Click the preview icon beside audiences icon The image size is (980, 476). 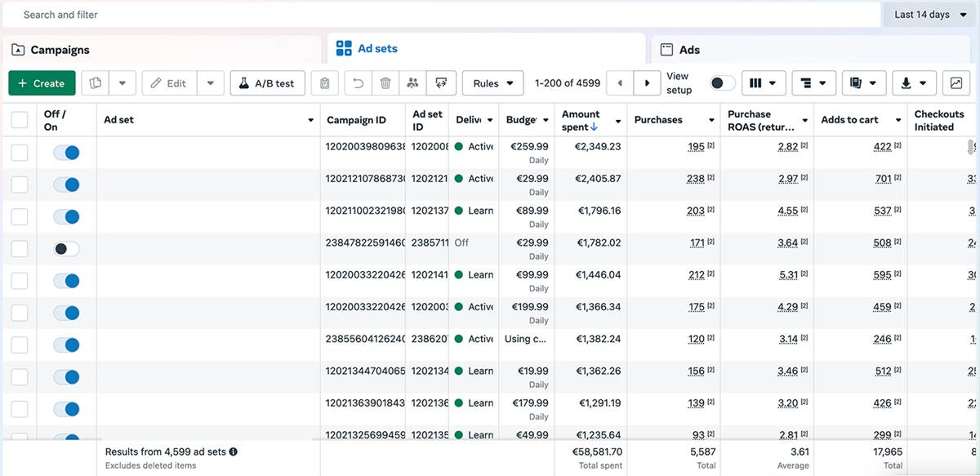tap(441, 83)
